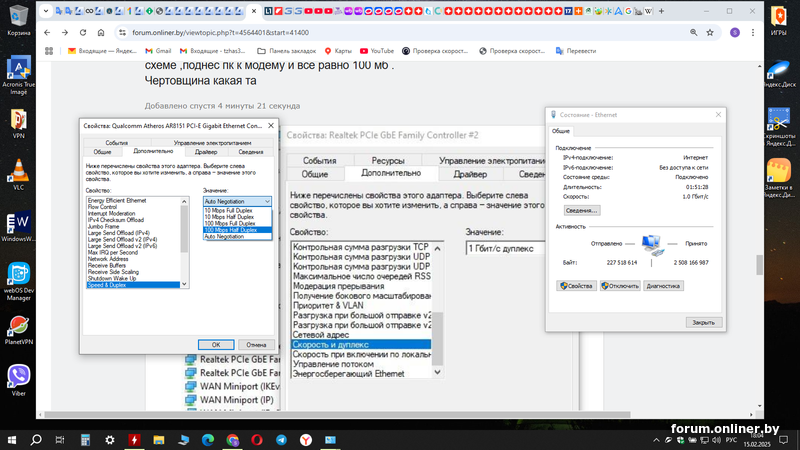Close the active browser tab
The width and height of the screenshot is (800, 450).
tap(254, 11)
